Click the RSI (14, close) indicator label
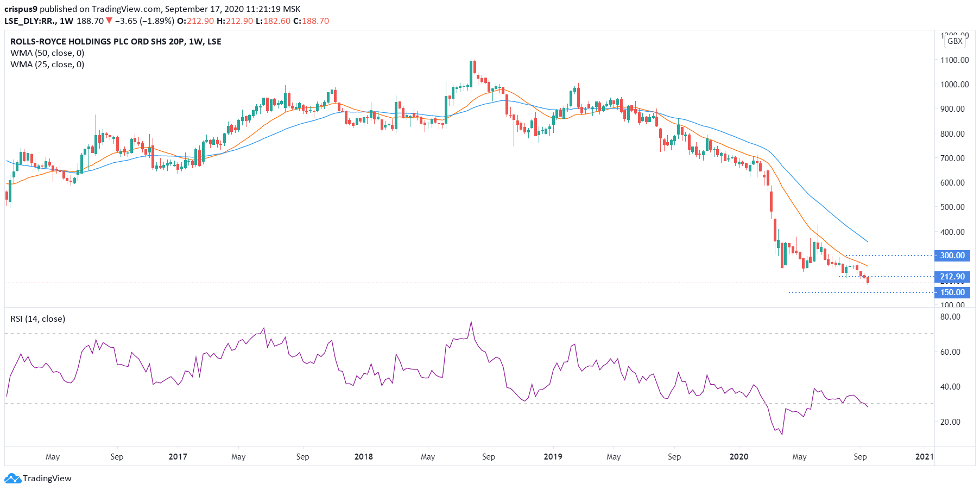 tap(38, 319)
